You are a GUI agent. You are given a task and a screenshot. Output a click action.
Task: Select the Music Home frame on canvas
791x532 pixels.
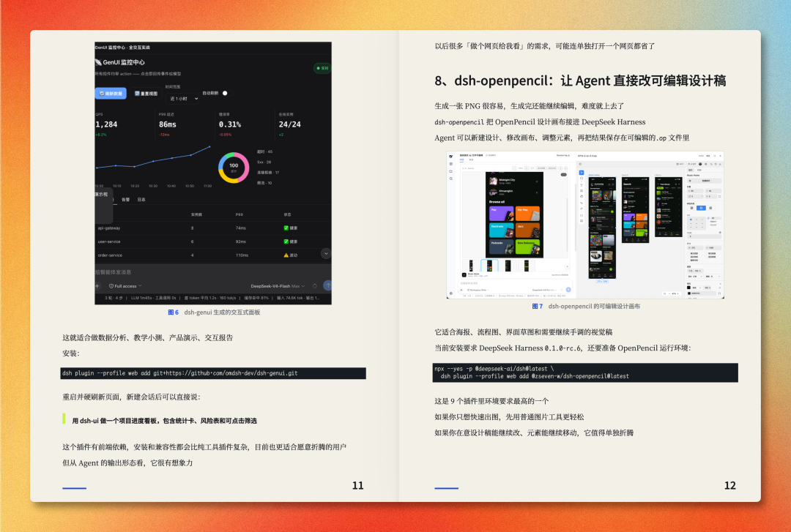point(602,228)
